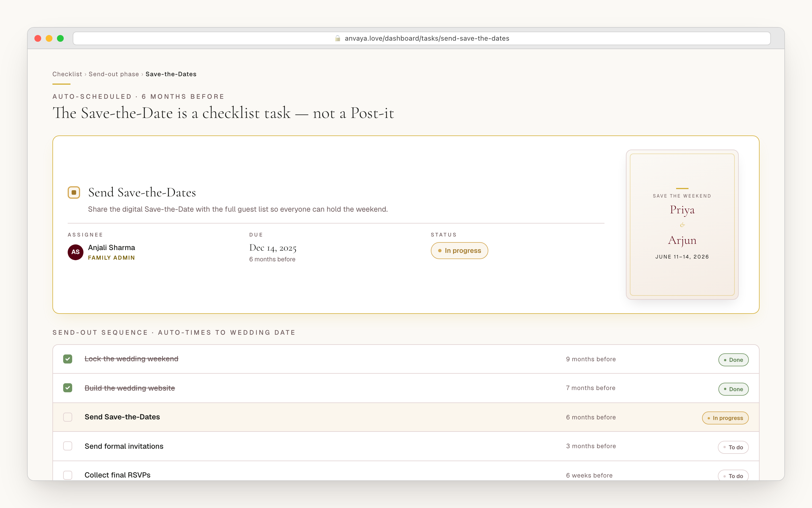The width and height of the screenshot is (812, 508).
Task: Open the Collect final RSVPs task
Action: pyautogui.click(x=118, y=475)
